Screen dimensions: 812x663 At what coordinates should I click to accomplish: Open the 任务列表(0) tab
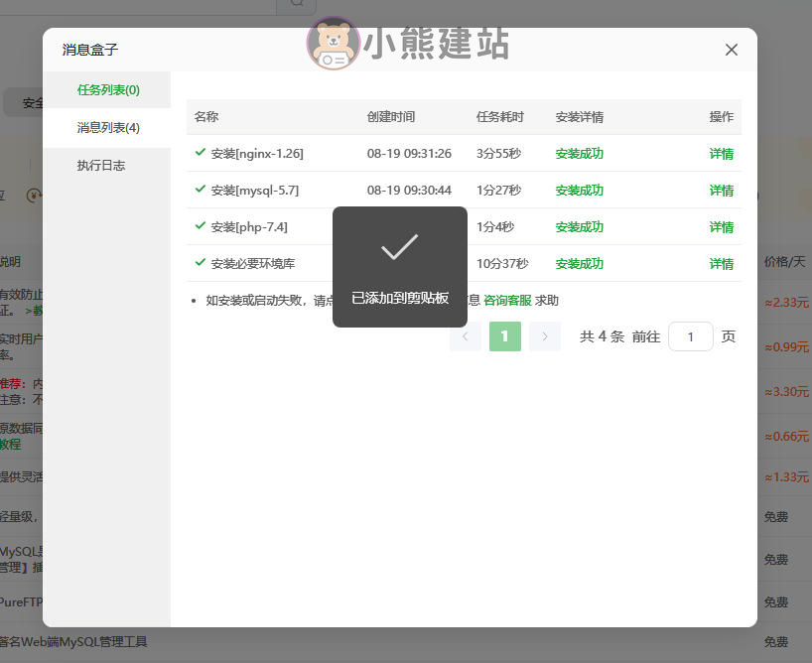pos(108,90)
